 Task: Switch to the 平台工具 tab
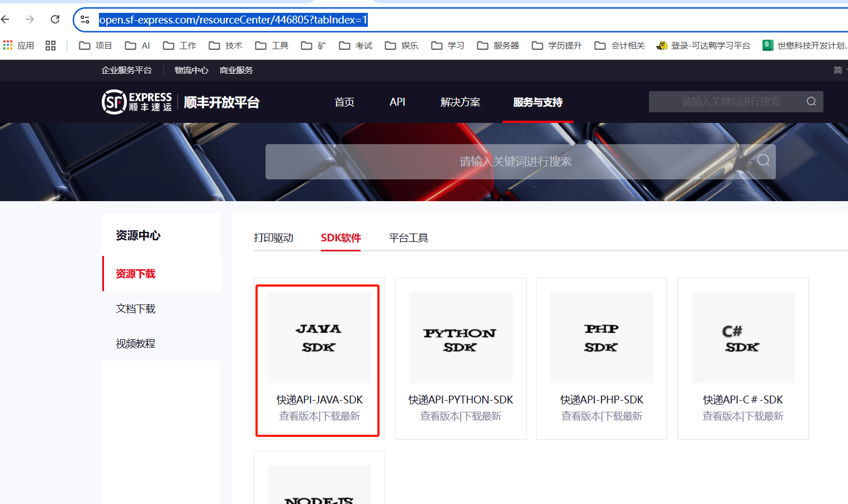pos(408,238)
